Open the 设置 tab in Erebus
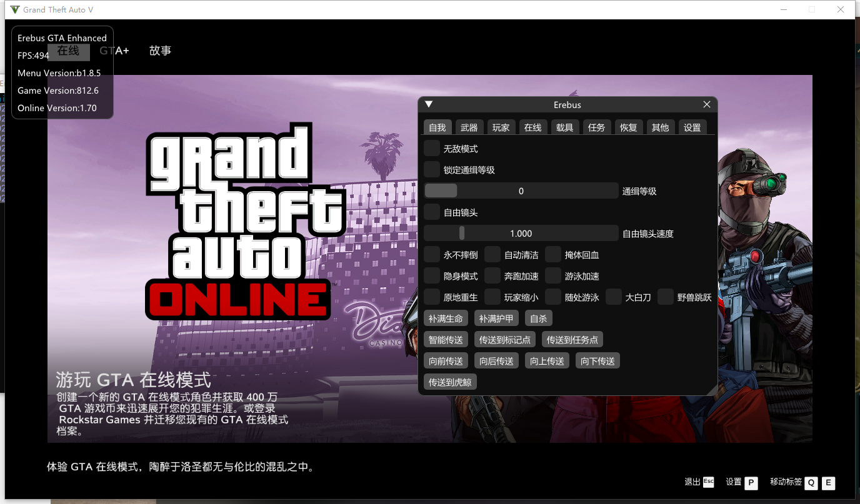860x504 pixels. (692, 127)
